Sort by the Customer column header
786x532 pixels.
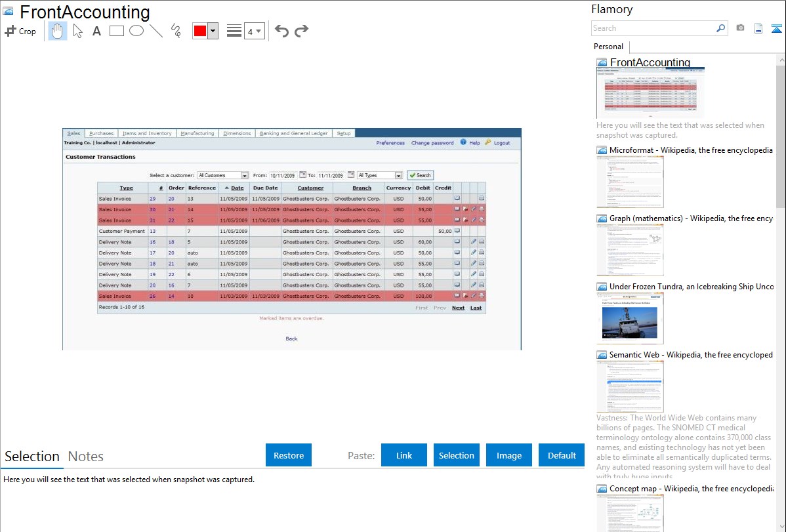tap(310, 188)
